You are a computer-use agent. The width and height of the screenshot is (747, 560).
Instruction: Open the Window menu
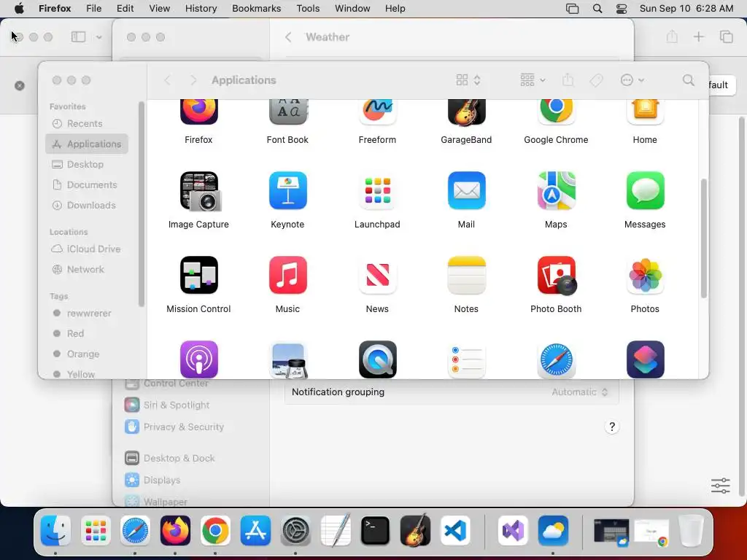(352, 9)
